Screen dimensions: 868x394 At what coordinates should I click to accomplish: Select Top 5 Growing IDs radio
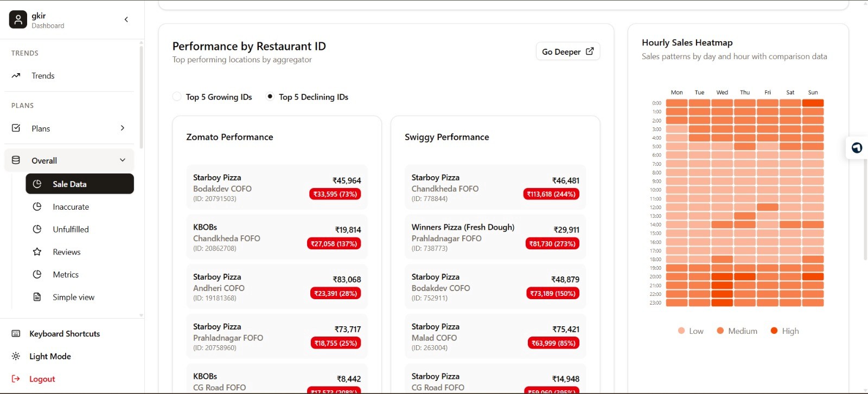click(x=177, y=96)
